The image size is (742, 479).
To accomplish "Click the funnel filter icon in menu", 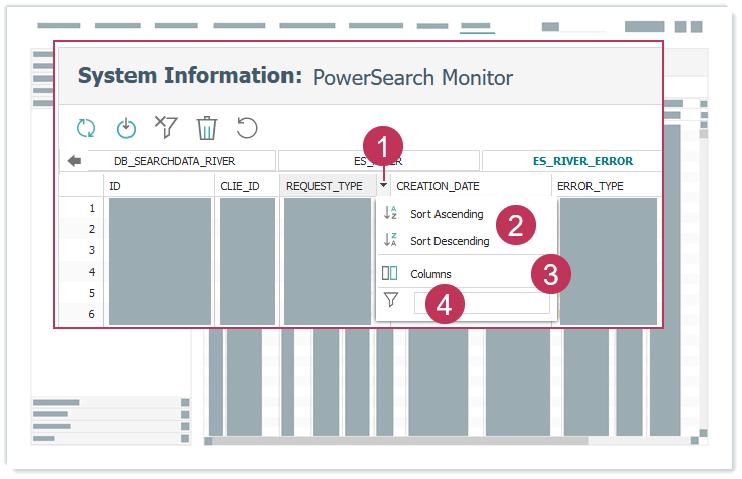I will tap(390, 299).
